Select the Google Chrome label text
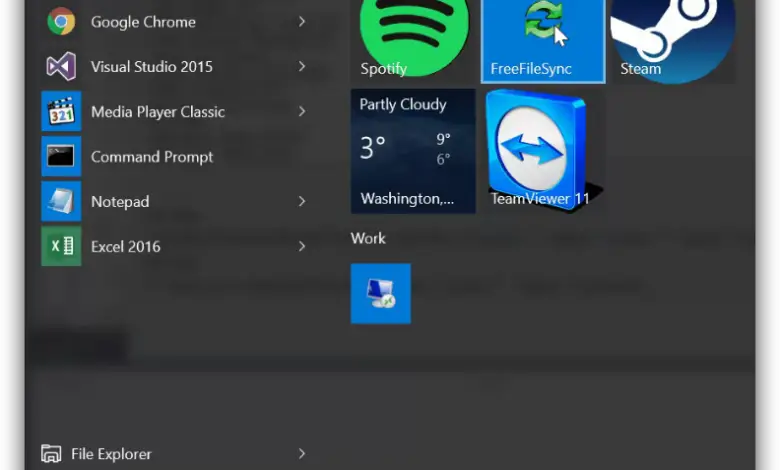The image size is (780, 470). tap(143, 22)
